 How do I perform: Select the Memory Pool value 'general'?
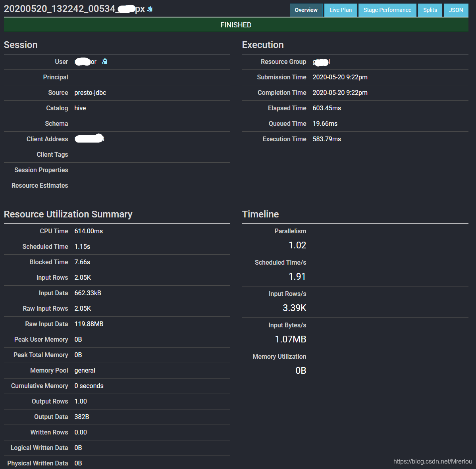pos(85,371)
